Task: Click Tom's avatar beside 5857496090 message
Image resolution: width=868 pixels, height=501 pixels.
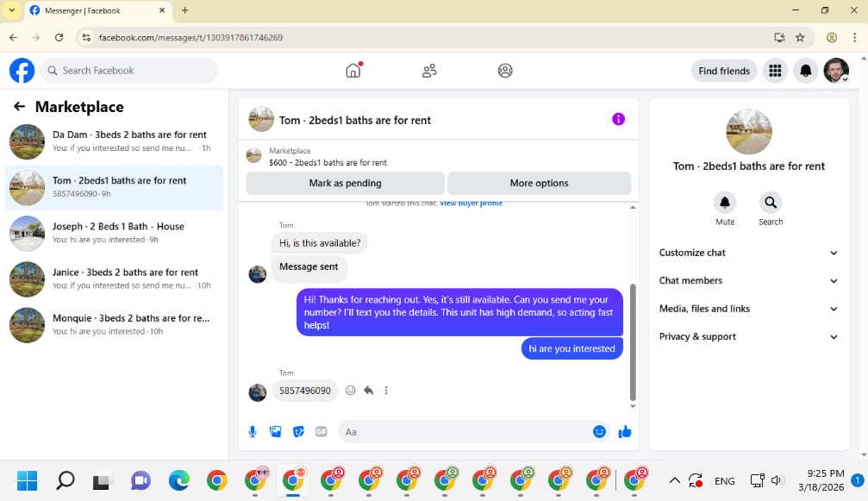Action: tap(258, 392)
